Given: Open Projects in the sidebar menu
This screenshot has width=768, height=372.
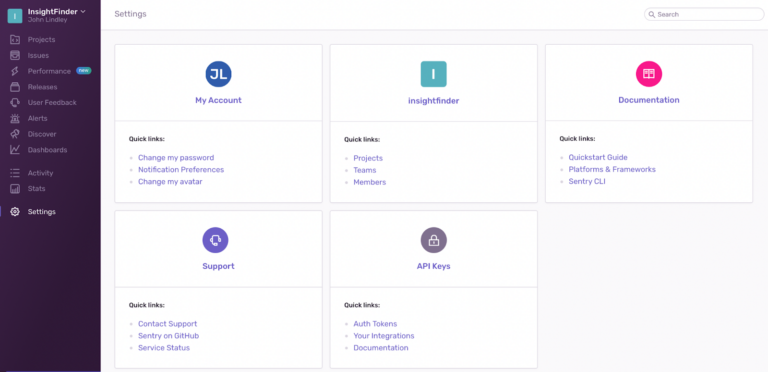Looking at the screenshot, I should point(42,40).
